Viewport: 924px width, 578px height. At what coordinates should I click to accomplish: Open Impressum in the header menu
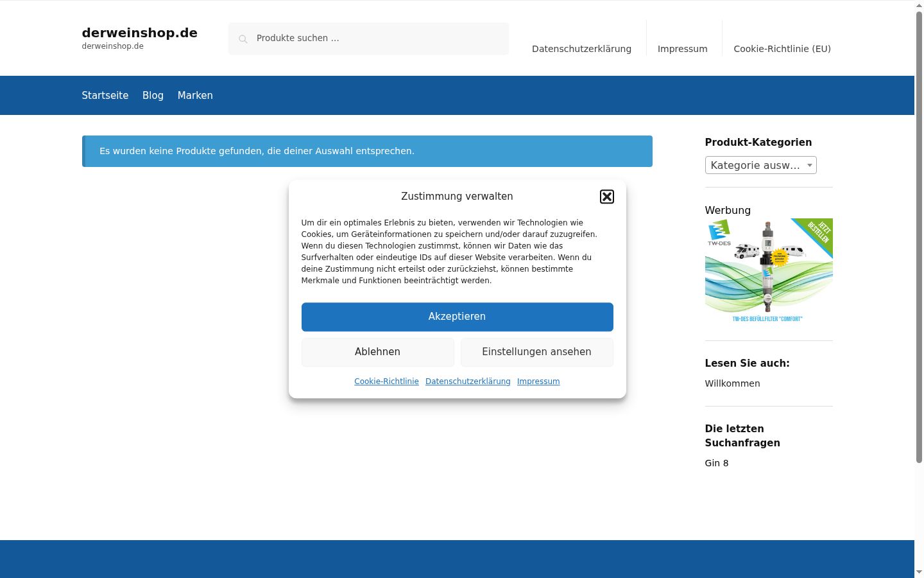coord(682,49)
